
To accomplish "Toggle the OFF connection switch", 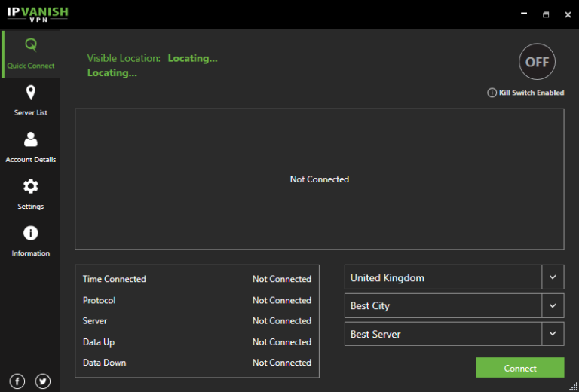I will (x=537, y=62).
